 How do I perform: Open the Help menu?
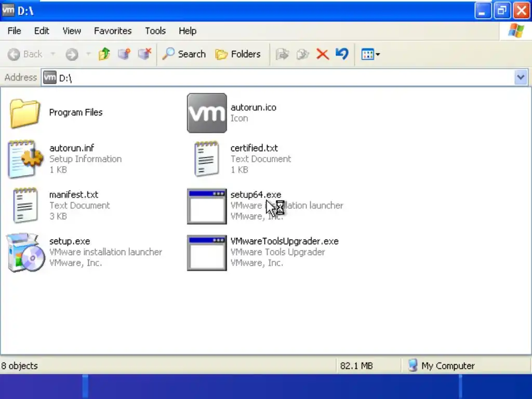188,31
